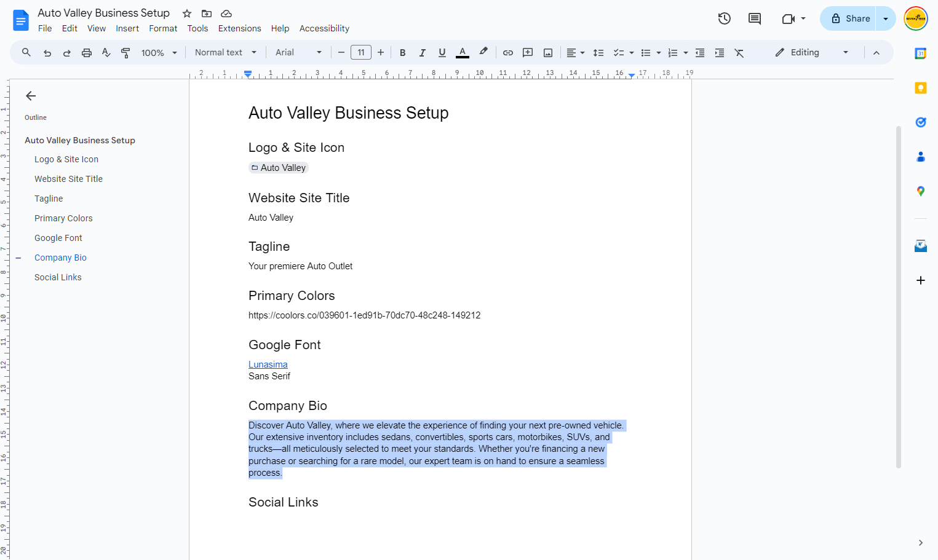Decrease indent of paragraph
This screenshot has width=938, height=560.
tap(700, 53)
